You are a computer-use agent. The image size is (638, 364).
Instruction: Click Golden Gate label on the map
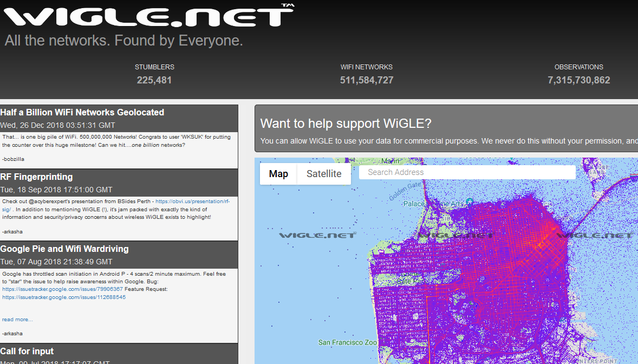click(405, 192)
